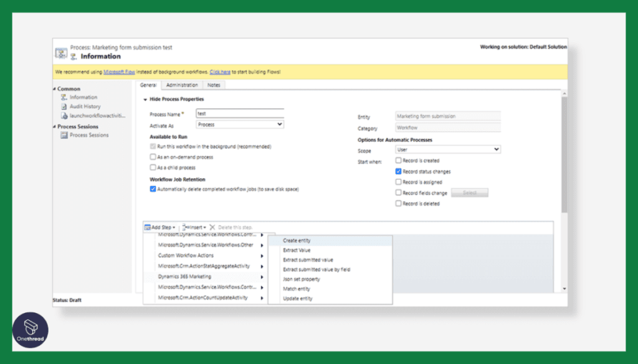638x364 pixels.
Task: Enable As a child process
Action: (153, 167)
